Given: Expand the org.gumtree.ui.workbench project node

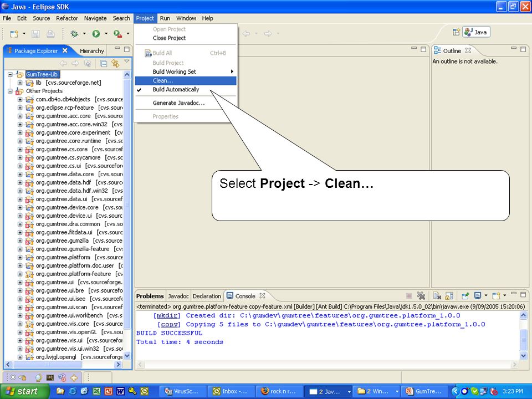Looking at the screenshot, I should pyautogui.click(x=20, y=315).
